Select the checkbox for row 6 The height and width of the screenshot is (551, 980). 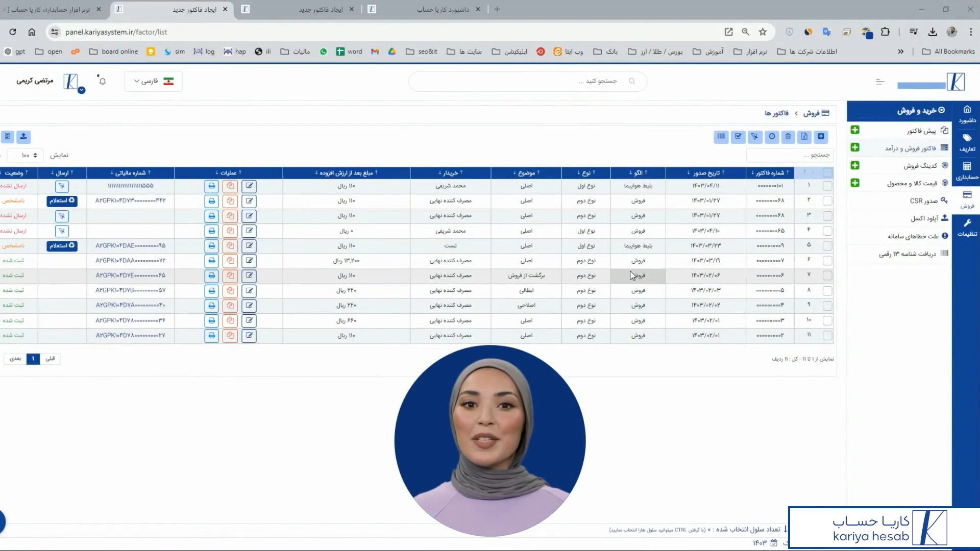[827, 261]
